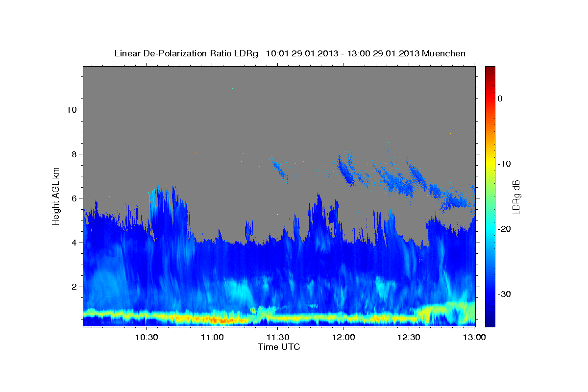Click the colorbar label 'LDRg dB'
The width and height of the screenshot is (588, 392).
pyautogui.click(x=515, y=197)
